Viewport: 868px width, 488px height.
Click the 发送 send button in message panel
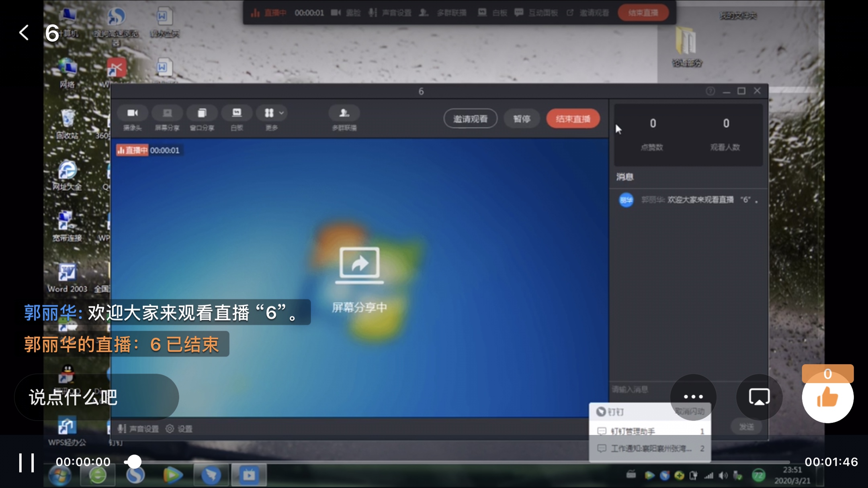click(x=746, y=427)
